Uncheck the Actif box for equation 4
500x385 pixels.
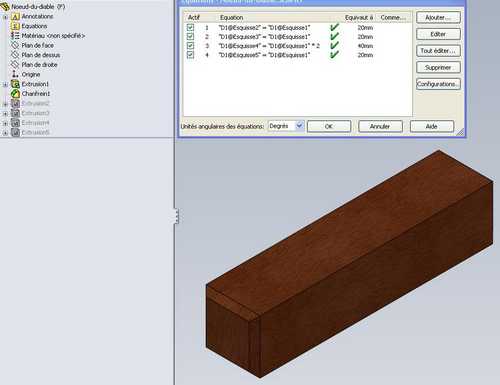(190, 54)
